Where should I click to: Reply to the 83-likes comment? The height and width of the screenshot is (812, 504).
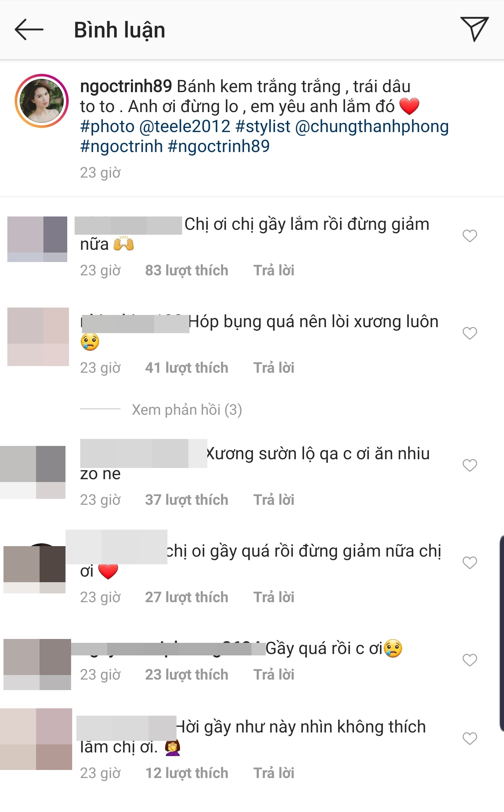(274, 270)
